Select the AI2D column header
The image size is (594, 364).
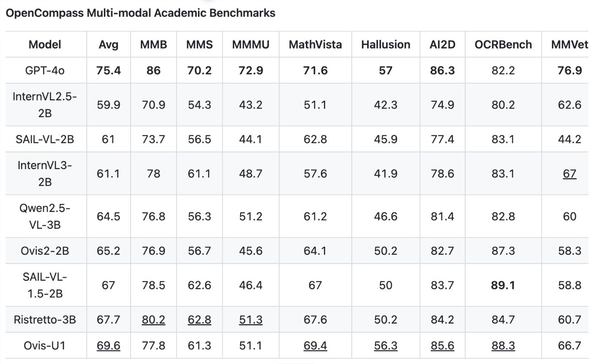(x=442, y=45)
